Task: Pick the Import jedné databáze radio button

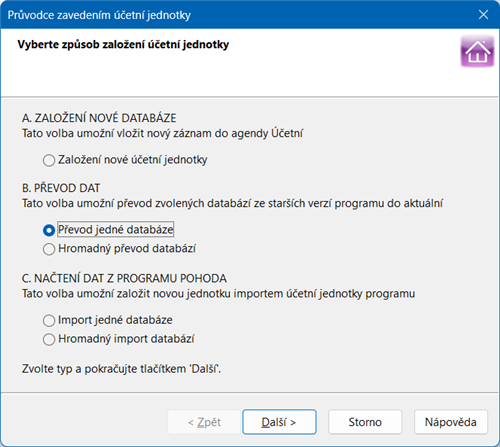Action: 107,320
